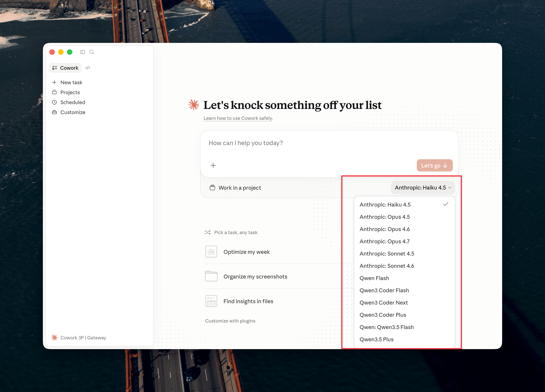
Task: Switch to the code view icon
Action: pos(88,68)
